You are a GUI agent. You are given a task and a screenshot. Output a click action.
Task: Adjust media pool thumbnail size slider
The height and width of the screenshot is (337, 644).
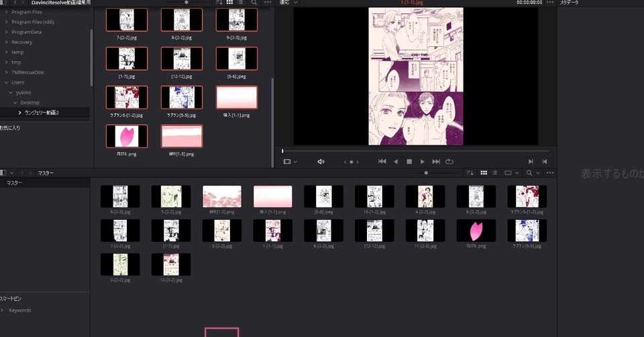coord(427,173)
